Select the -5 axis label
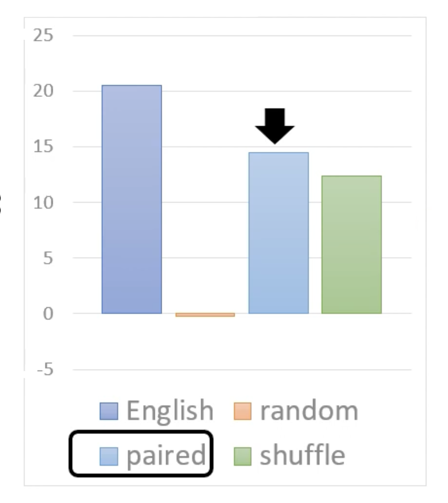The width and height of the screenshot is (448, 503). click(44, 370)
